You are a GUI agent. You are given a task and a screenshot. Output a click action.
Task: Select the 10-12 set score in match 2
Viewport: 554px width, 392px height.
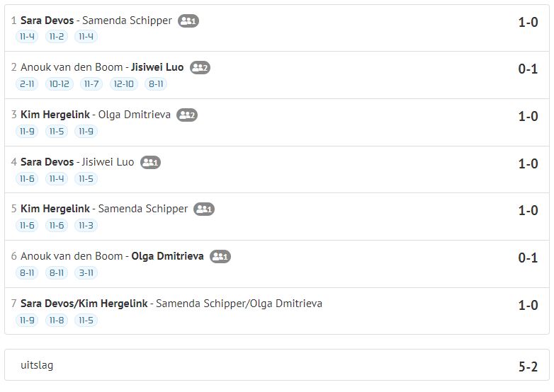(59, 84)
